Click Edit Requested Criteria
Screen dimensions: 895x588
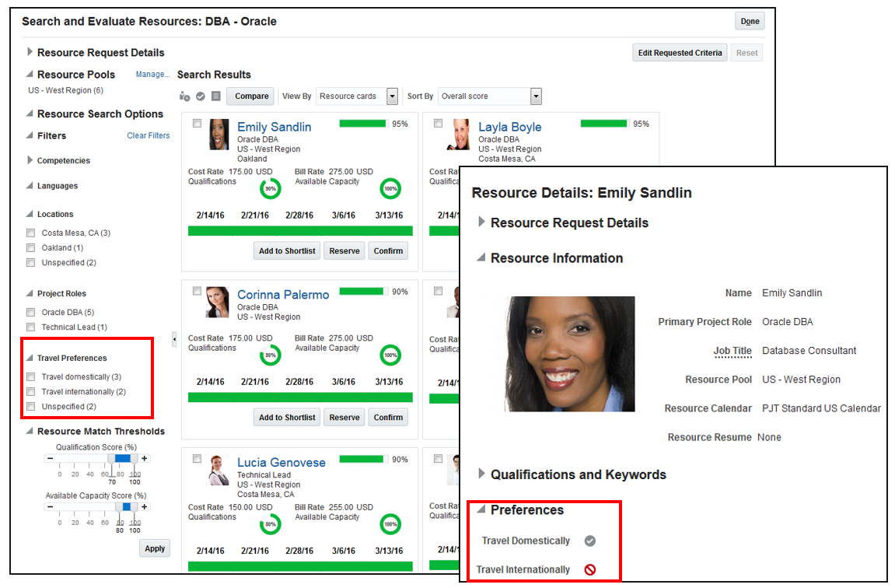tap(680, 53)
